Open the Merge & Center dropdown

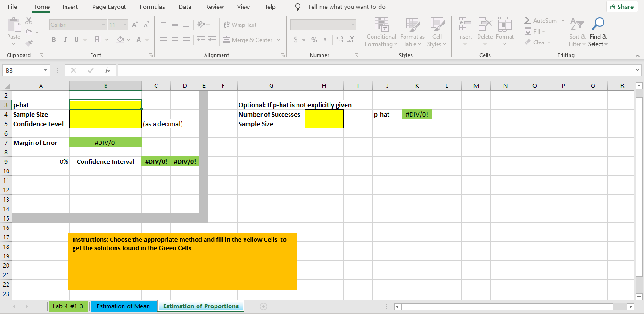pyautogui.click(x=278, y=40)
